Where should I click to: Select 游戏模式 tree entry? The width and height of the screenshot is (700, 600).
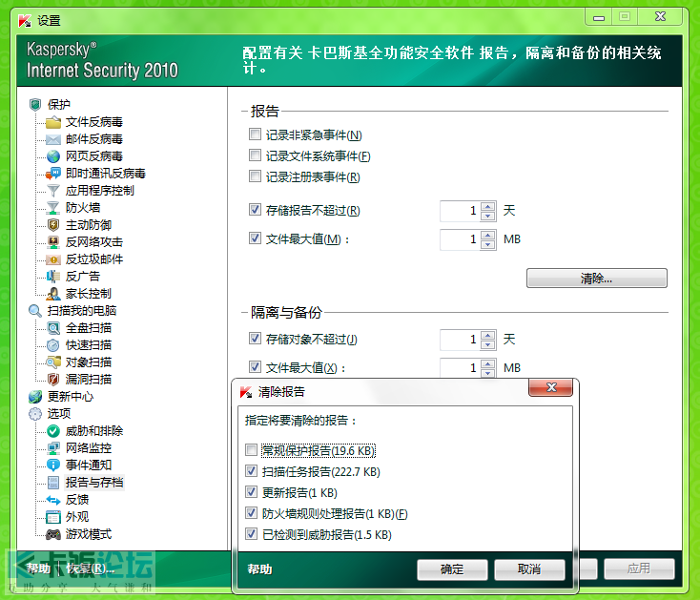(x=89, y=534)
